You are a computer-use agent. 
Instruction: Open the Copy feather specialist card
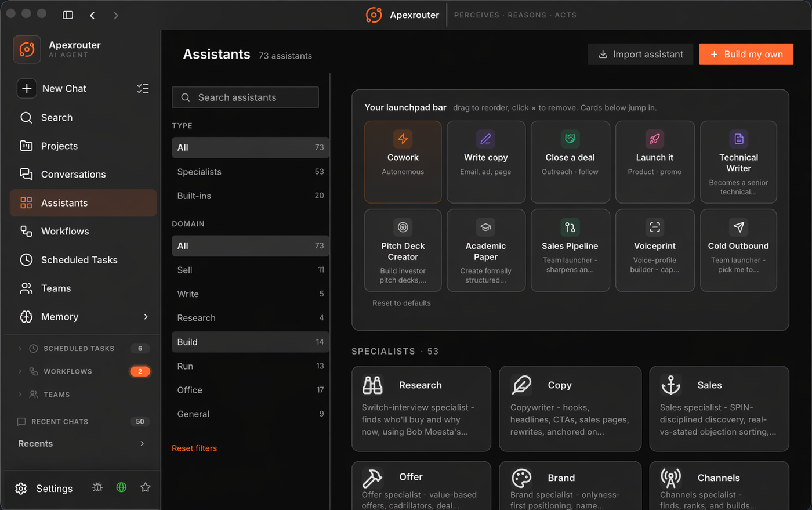coord(570,408)
